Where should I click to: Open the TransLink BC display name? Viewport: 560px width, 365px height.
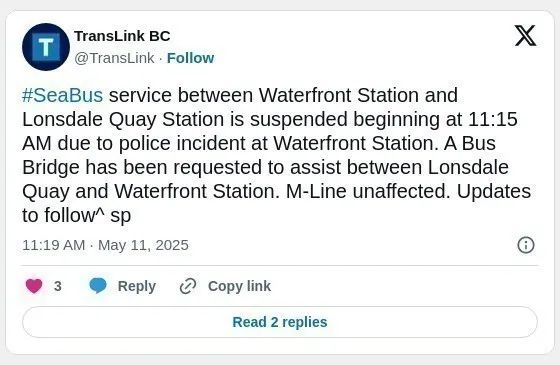pos(122,36)
